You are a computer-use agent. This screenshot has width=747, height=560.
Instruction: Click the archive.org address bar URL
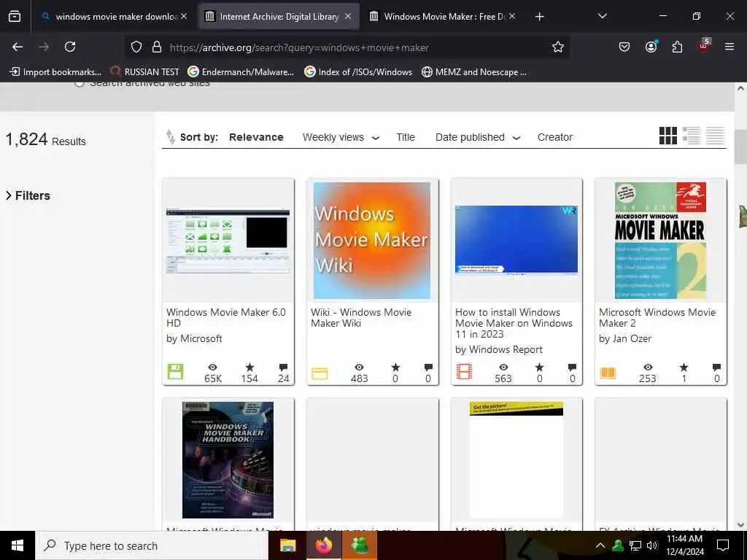pos(299,47)
